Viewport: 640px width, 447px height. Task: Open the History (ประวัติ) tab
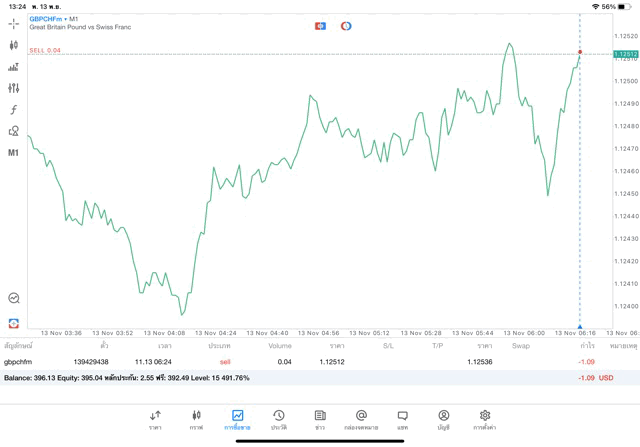(279, 420)
